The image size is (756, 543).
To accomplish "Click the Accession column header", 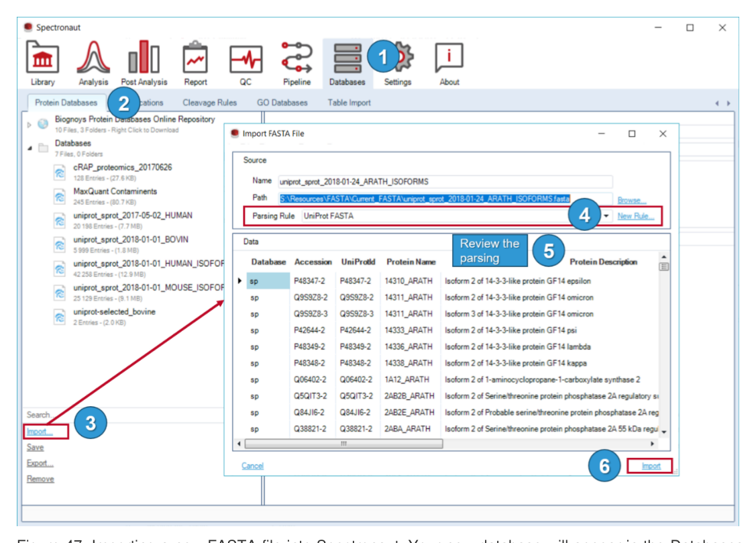I will (313, 262).
